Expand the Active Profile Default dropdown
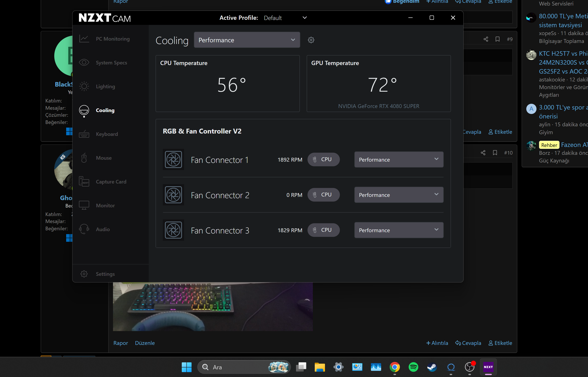Image resolution: width=588 pixels, height=377 pixels. (285, 18)
